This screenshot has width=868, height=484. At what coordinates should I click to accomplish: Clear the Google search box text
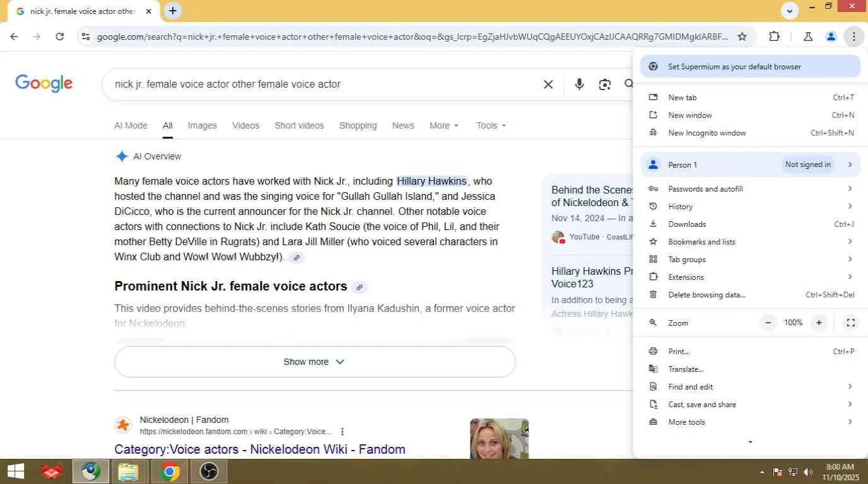[x=548, y=84]
